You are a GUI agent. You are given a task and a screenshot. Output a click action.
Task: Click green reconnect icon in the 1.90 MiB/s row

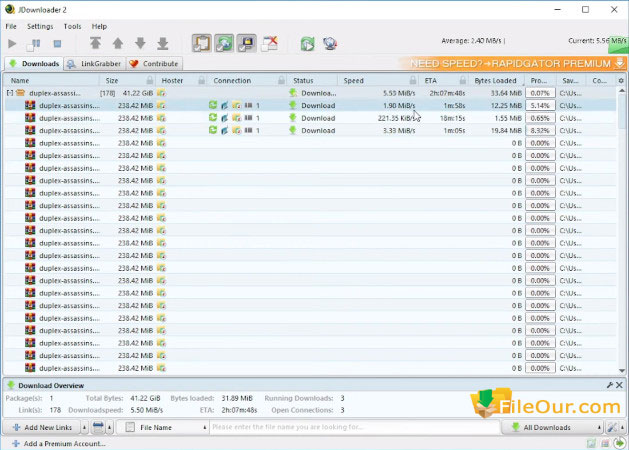click(x=213, y=105)
